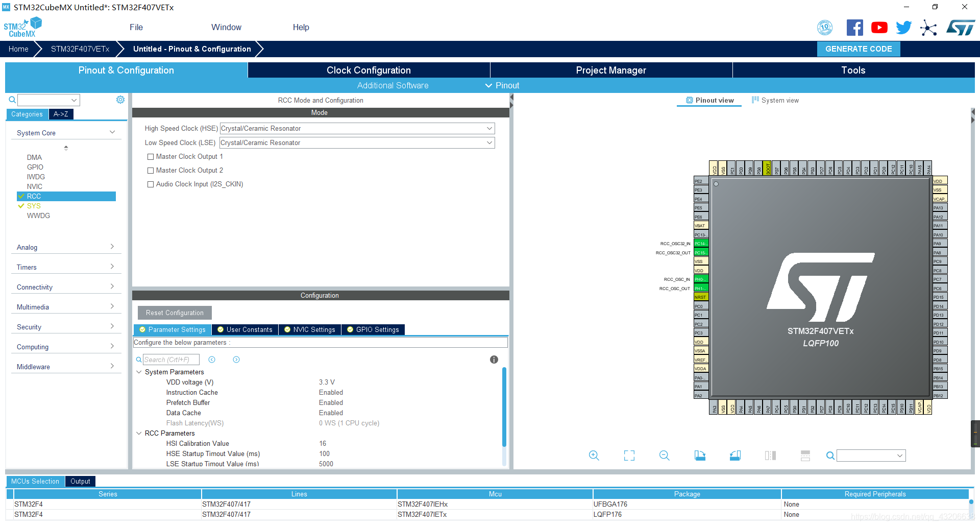Image resolution: width=980 pixels, height=526 pixels.
Task: Open the GPIO Settings tab
Action: (373, 330)
